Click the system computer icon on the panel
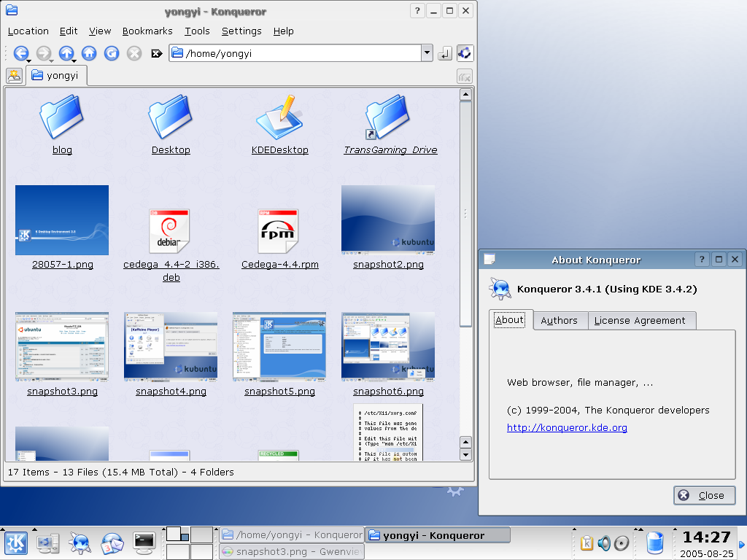Screen dimensions: 747x560 coord(48,543)
